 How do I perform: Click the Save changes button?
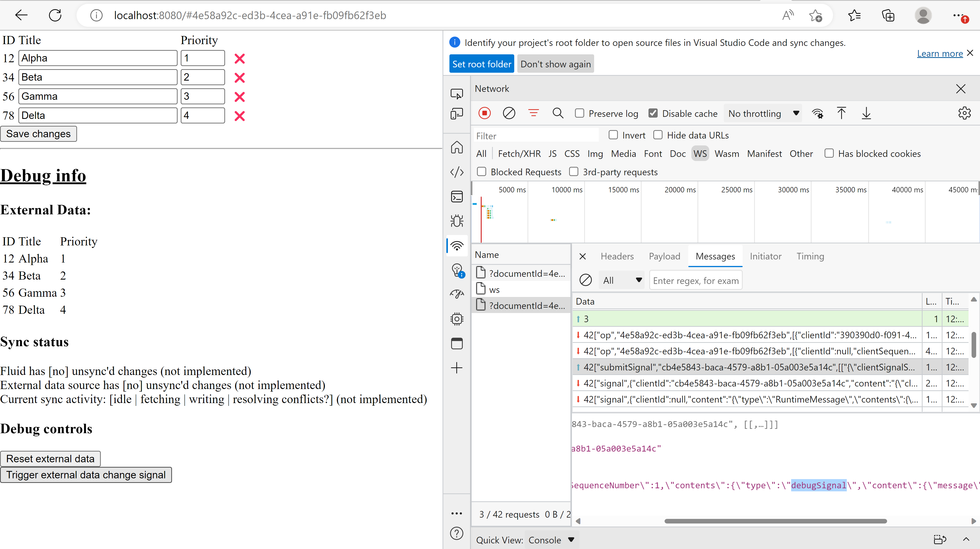click(x=39, y=133)
